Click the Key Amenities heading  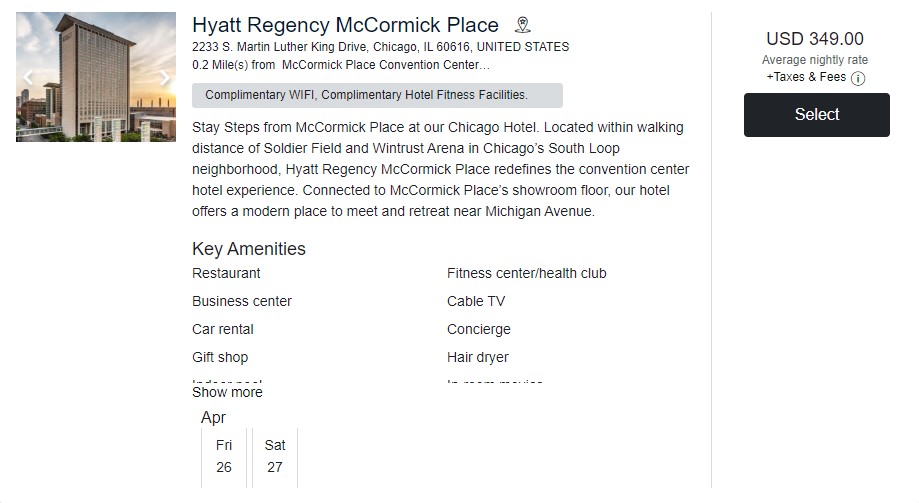(x=249, y=249)
